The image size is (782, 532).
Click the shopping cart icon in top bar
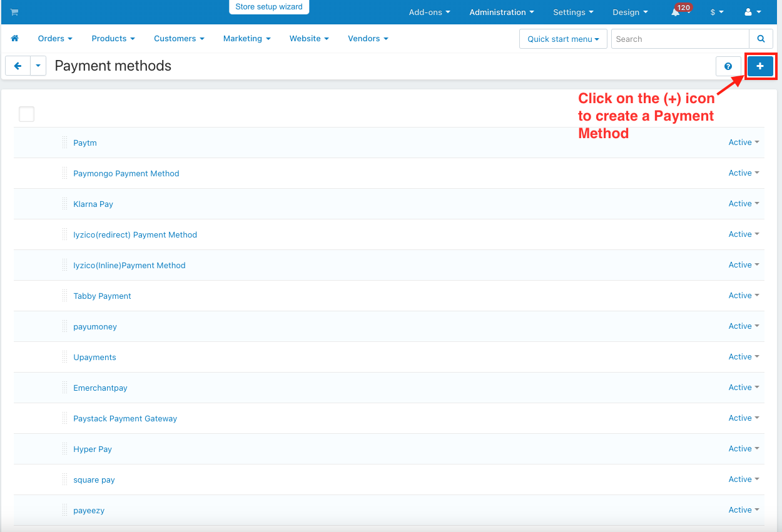(x=14, y=13)
